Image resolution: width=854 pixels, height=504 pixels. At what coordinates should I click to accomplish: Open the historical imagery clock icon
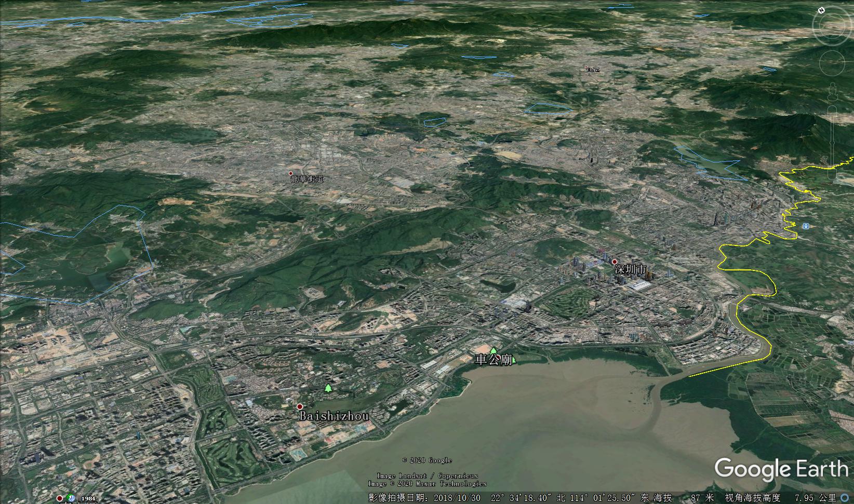[x=71, y=498]
